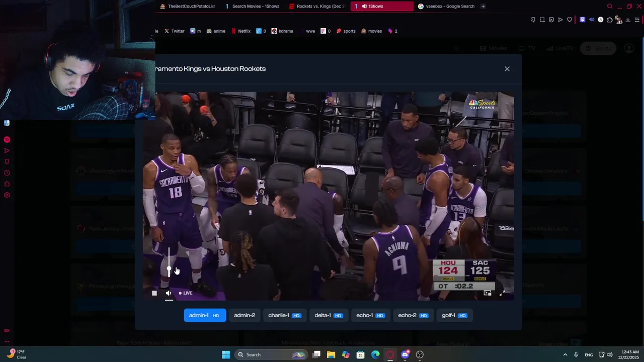Open File Explorer from taskbar

(x=331, y=355)
